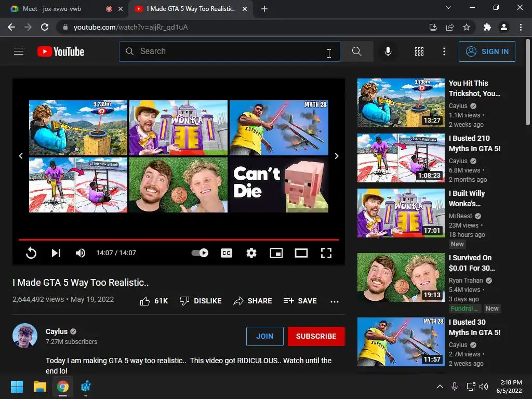Image resolution: width=532 pixels, height=399 pixels.
Task: Open the YouTube apps grid
Action: tap(419, 51)
